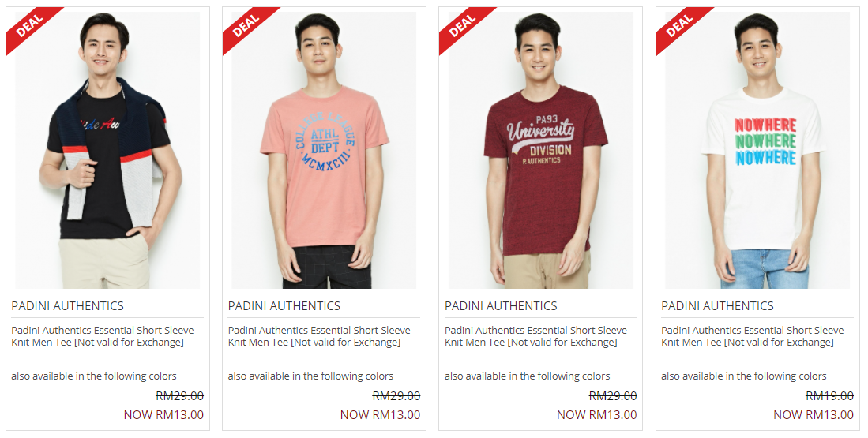The image size is (868, 438).
Task: Click NOW RM13.00 price of pink tee
Action: coord(381,415)
